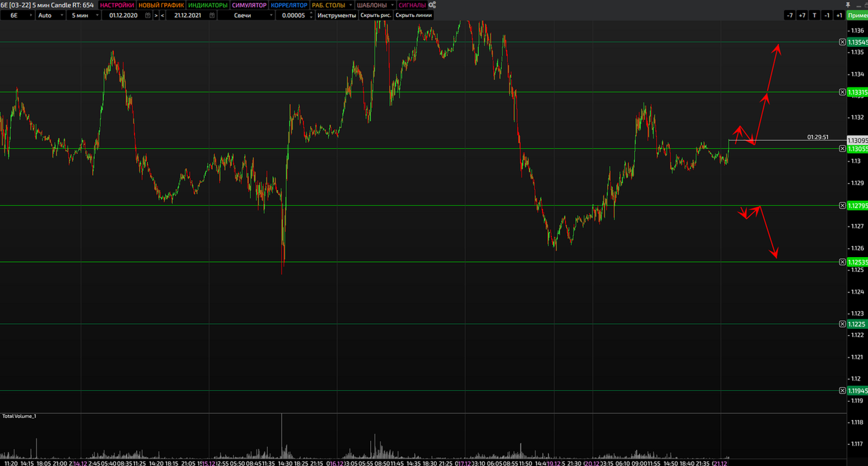The width and height of the screenshot is (868, 466).
Task: Remove the 1.1225 level line
Action: (842, 324)
